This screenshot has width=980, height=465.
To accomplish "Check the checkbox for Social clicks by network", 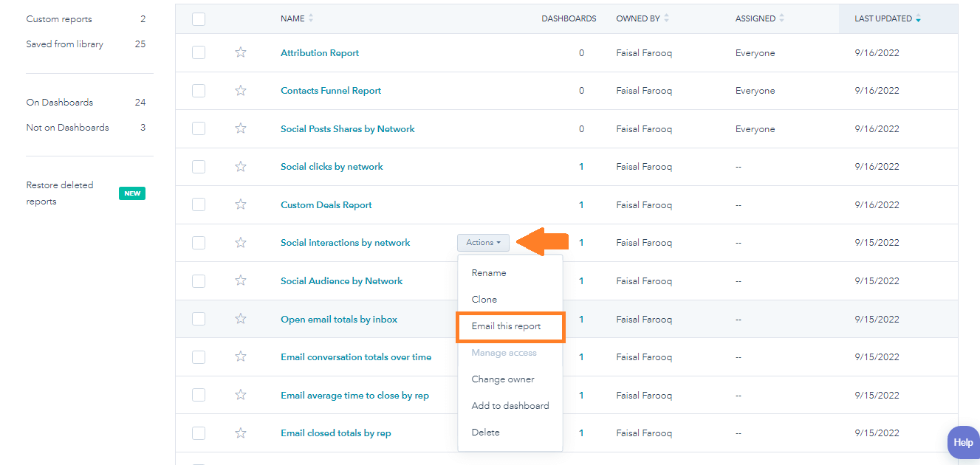I will (x=198, y=166).
